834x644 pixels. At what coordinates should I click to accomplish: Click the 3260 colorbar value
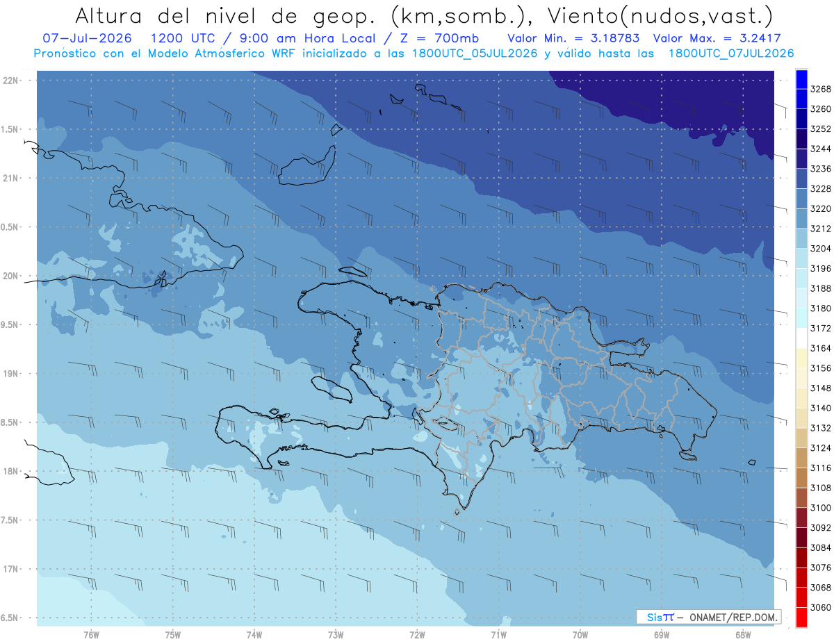[820, 110]
